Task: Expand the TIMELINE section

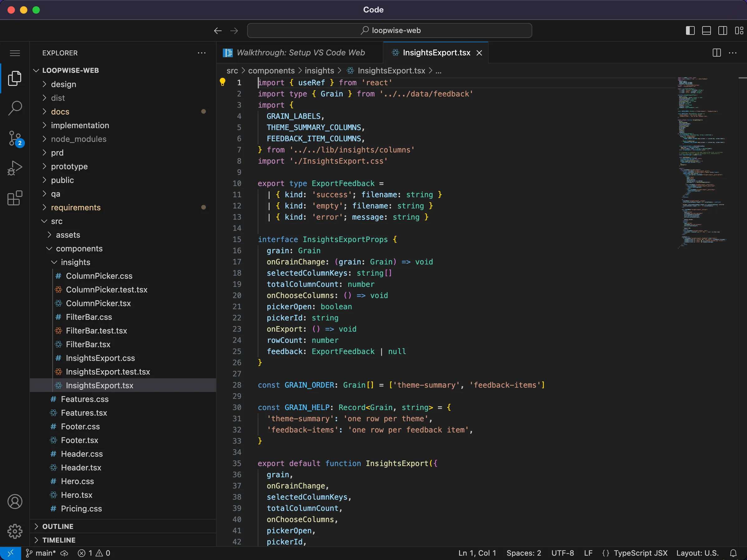Action: pyautogui.click(x=123, y=540)
